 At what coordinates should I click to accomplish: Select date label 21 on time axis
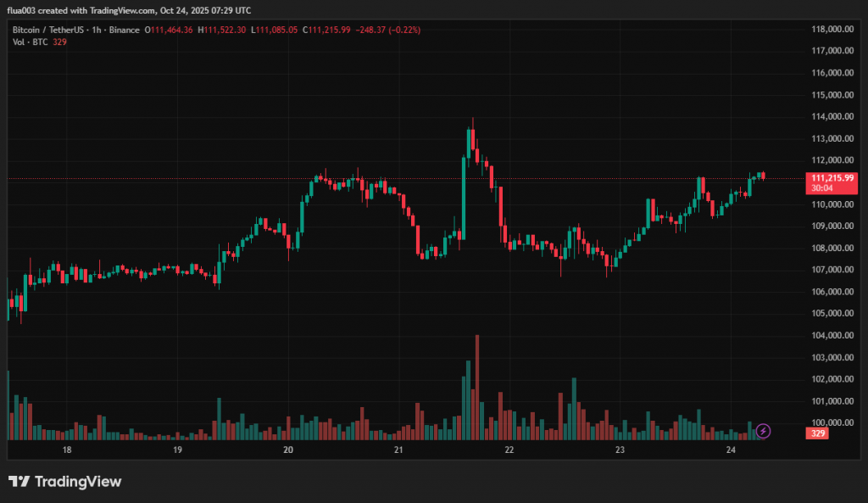tap(398, 450)
